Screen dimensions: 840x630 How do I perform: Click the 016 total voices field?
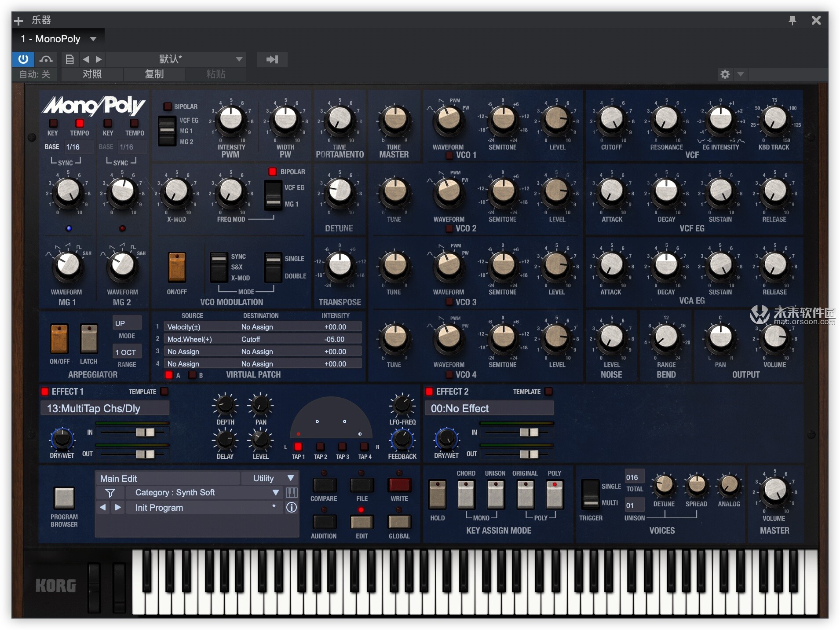click(x=634, y=477)
